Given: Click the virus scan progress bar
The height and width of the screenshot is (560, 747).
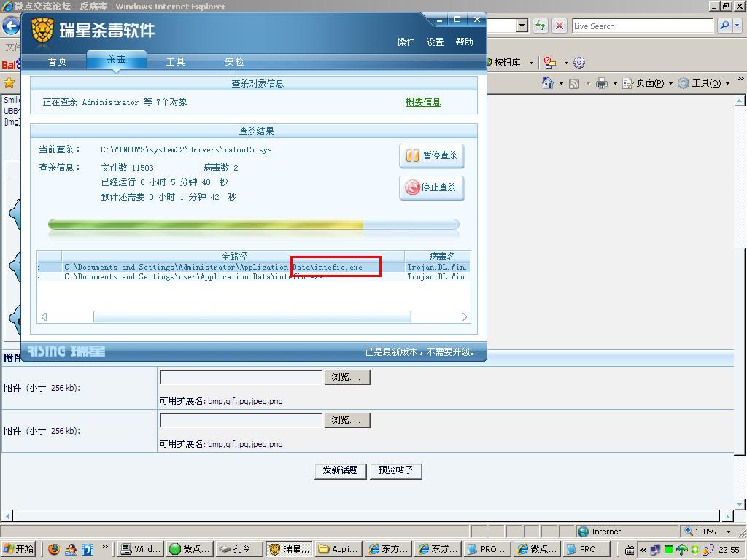Looking at the screenshot, I should tap(253, 225).
